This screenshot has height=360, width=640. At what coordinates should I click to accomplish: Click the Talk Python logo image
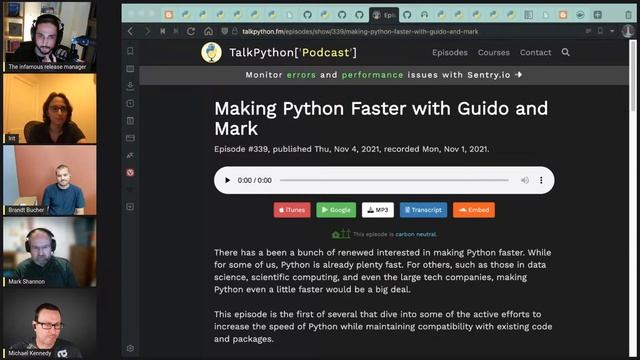point(211,53)
